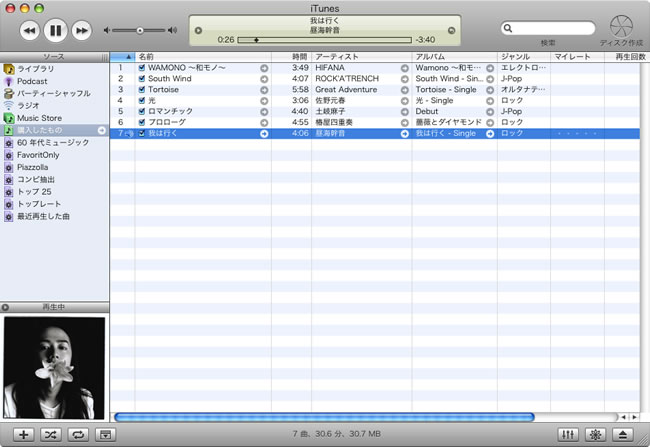Uncheck the WAMONO song checkbox
The height and width of the screenshot is (447, 650).
point(142,68)
